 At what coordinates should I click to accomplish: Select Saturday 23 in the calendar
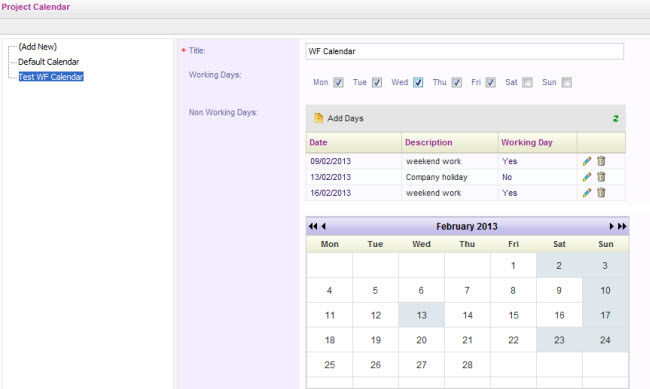pyautogui.click(x=559, y=340)
